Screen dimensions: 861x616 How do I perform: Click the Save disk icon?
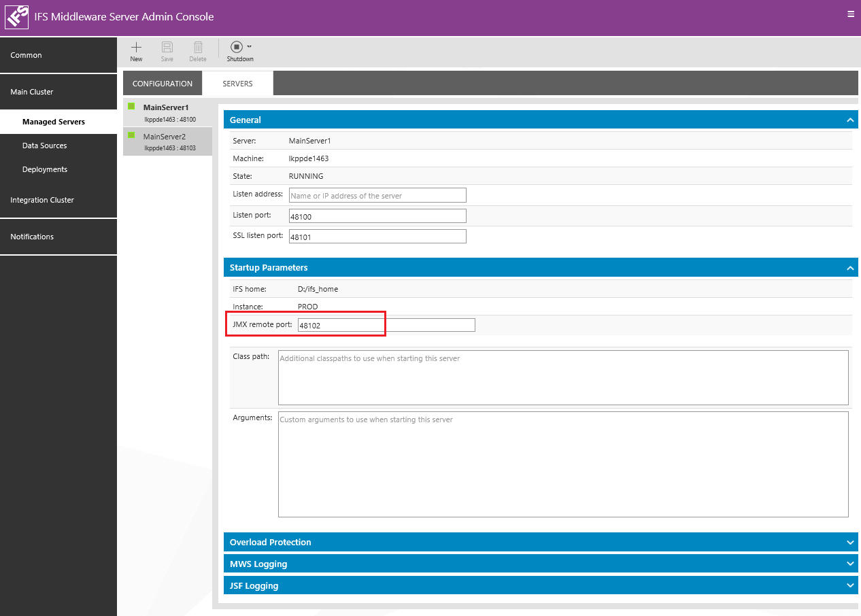point(167,47)
